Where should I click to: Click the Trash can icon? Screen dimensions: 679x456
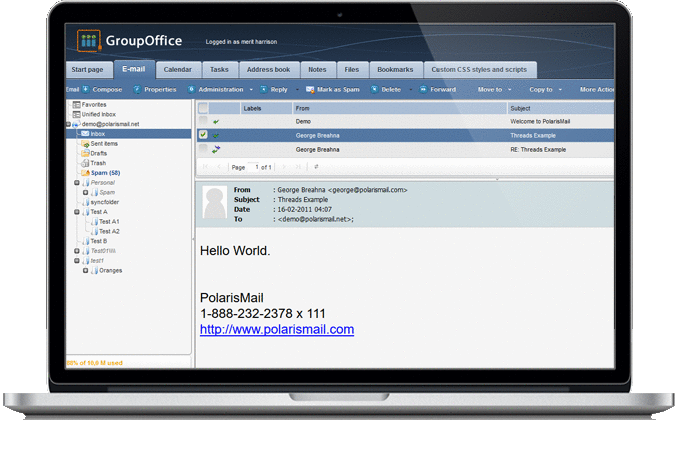pos(85,163)
